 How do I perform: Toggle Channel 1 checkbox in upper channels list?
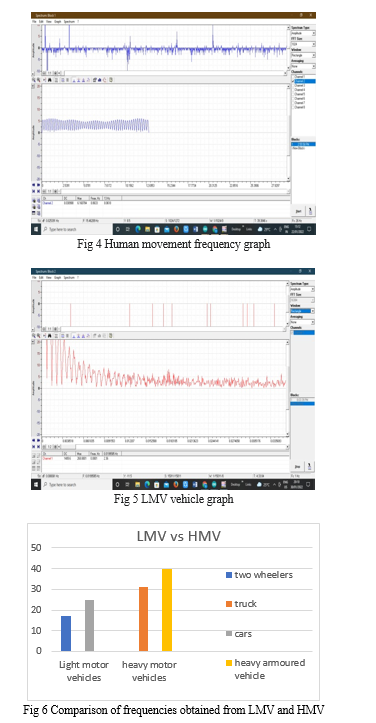pyautogui.click(x=293, y=77)
